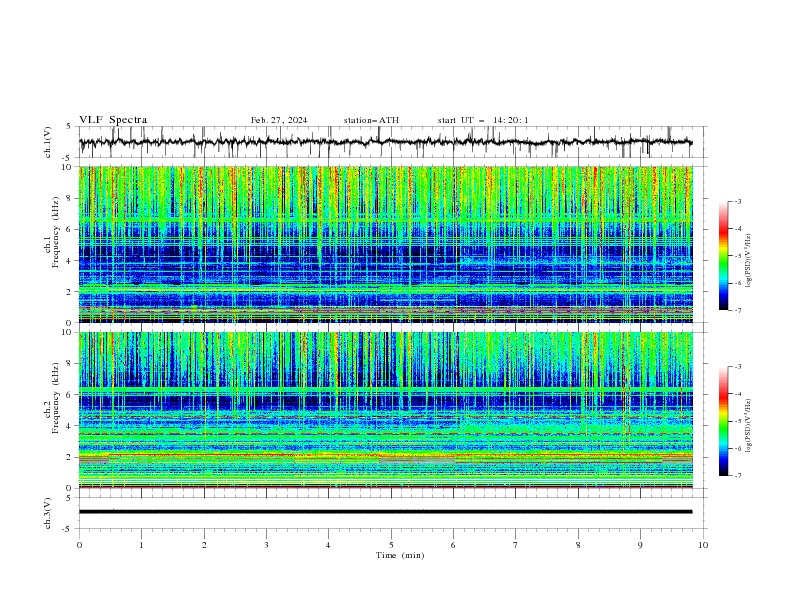The width and height of the screenshot is (792, 612).
Task: Click the "-4" label on ch.2 colorbar
Action: [x=738, y=394]
